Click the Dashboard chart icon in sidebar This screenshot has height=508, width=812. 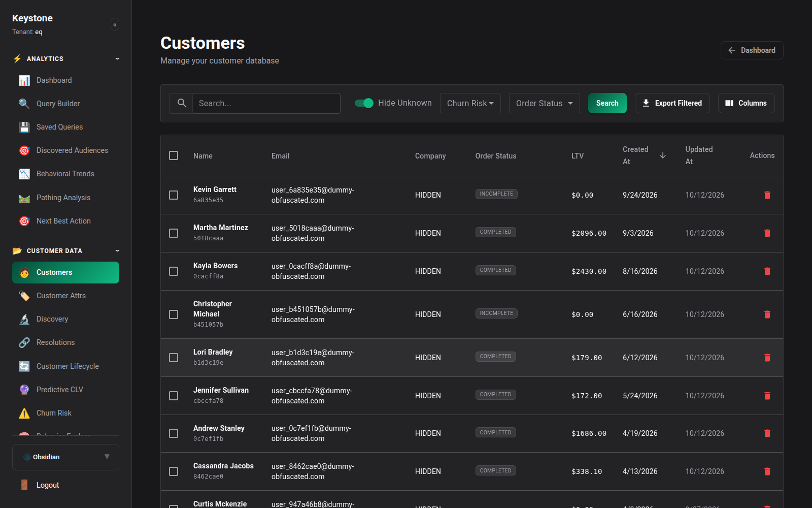24,80
